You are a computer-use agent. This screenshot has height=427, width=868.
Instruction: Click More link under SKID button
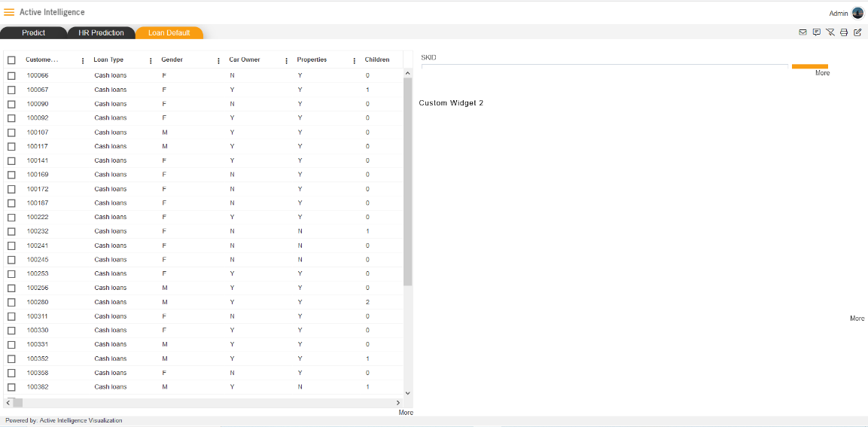coord(823,72)
